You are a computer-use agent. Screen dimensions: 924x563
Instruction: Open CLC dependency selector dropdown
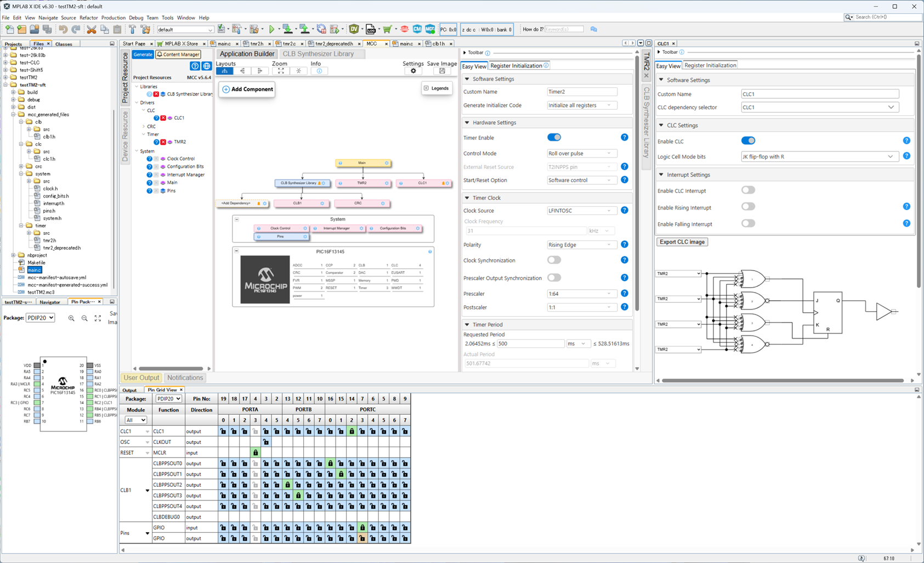[x=820, y=108]
